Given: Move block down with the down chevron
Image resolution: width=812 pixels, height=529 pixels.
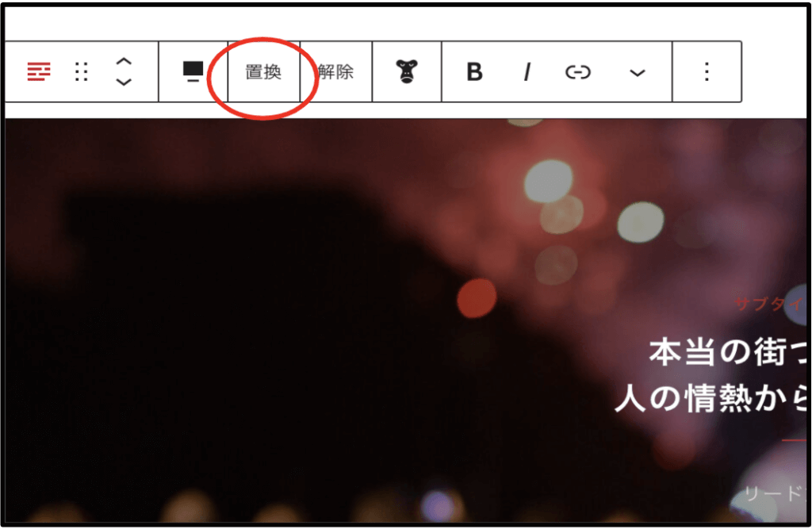Looking at the screenshot, I should pyautogui.click(x=124, y=82).
